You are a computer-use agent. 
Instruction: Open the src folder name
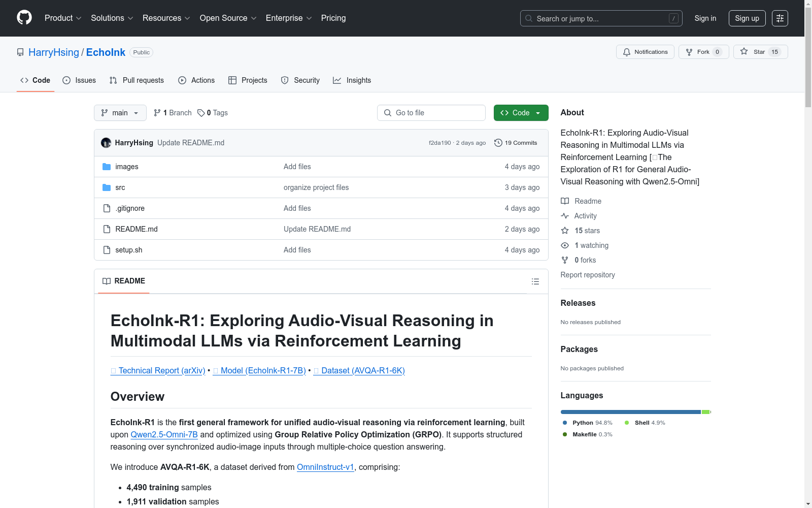click(x=120, y=187)
